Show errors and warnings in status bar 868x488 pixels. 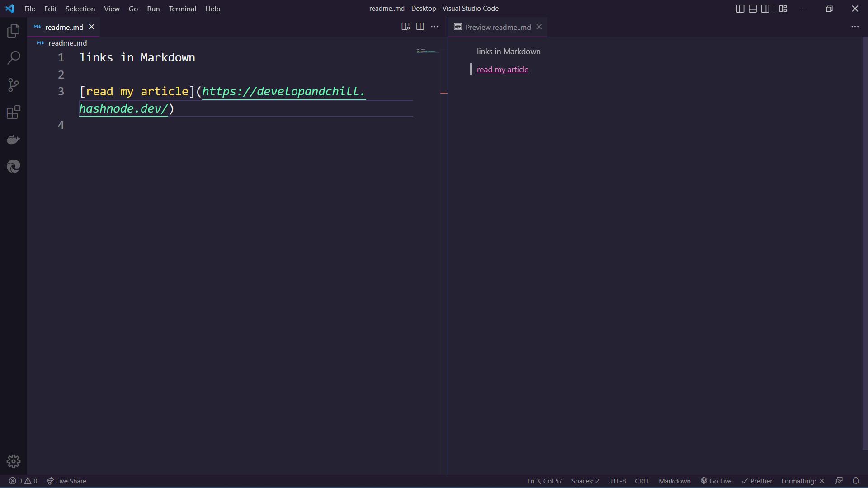(x=23, y=481)
